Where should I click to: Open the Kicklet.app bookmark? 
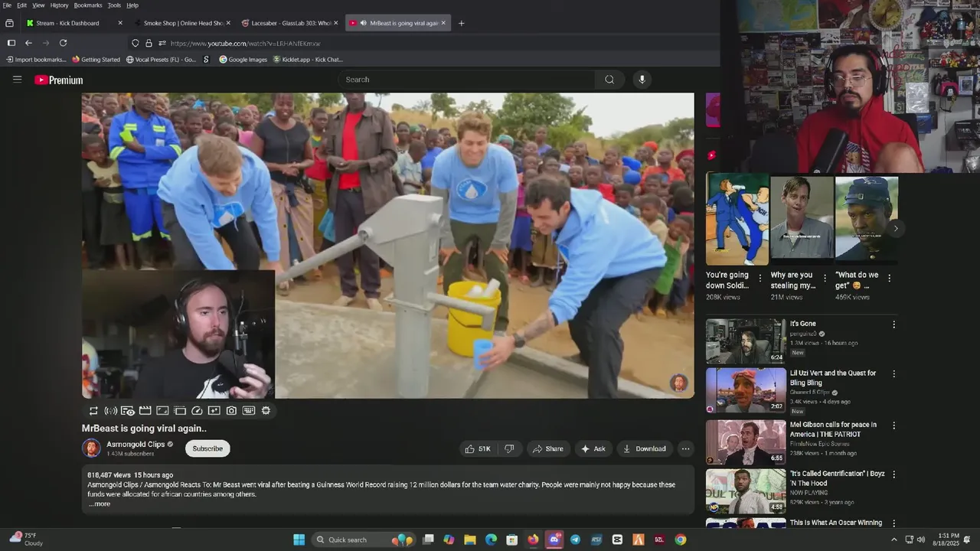click(x=308, y=60)
